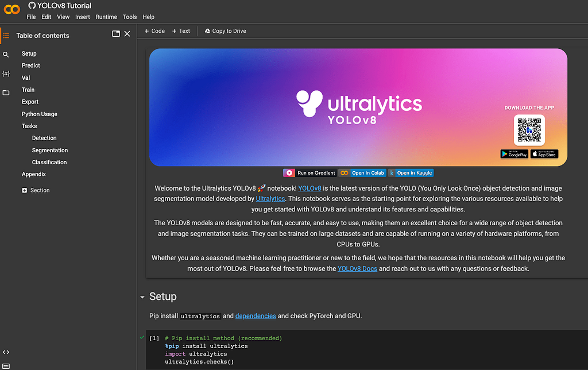Open the Code snippets icon
The image size is (588, 370).
tap(6, 352)
